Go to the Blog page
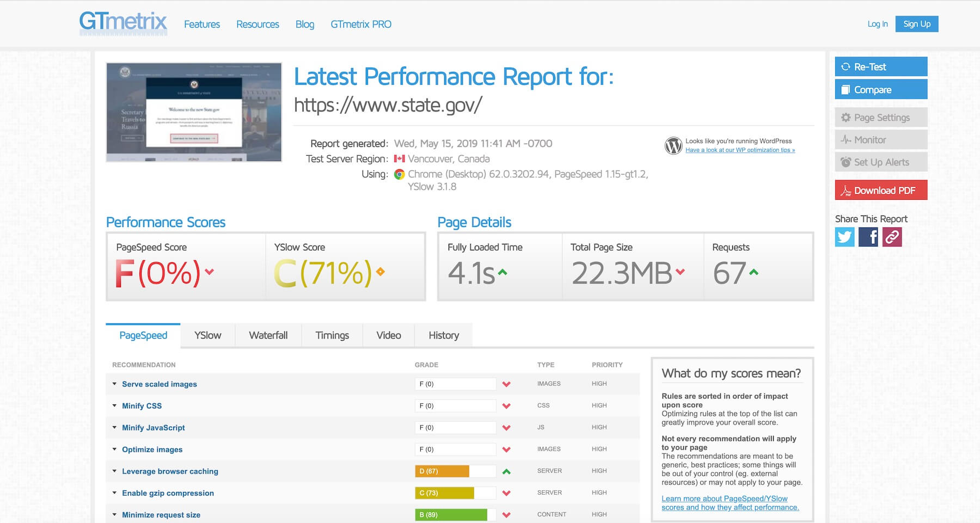The width and height of the screenshot is (980, 523). click(x=305, y=24)
